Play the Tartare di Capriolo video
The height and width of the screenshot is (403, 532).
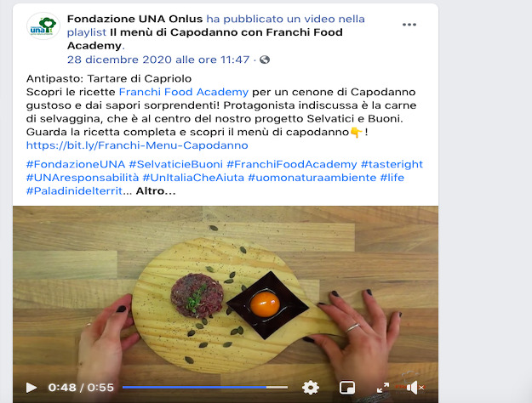point(31,388)
